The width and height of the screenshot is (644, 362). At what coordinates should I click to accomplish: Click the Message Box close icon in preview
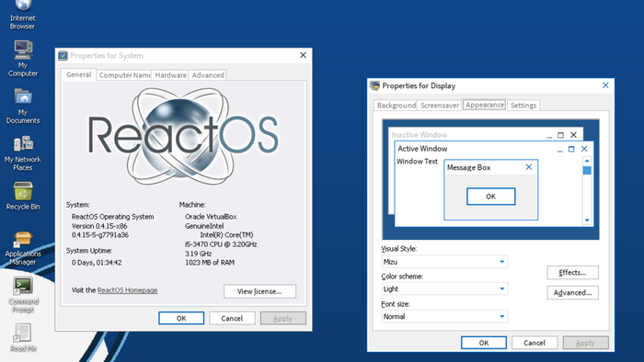(529, 167)
